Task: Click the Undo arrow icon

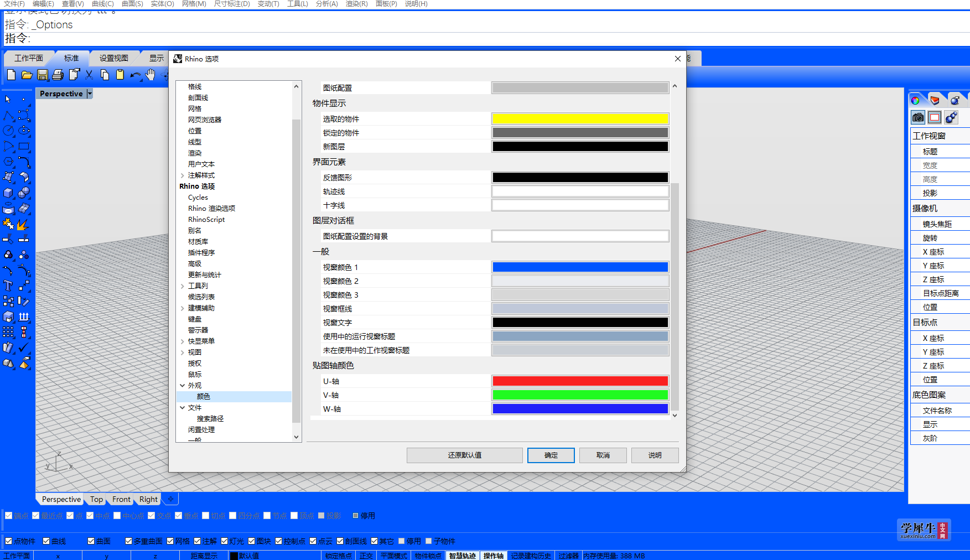Action: (135, 75)
